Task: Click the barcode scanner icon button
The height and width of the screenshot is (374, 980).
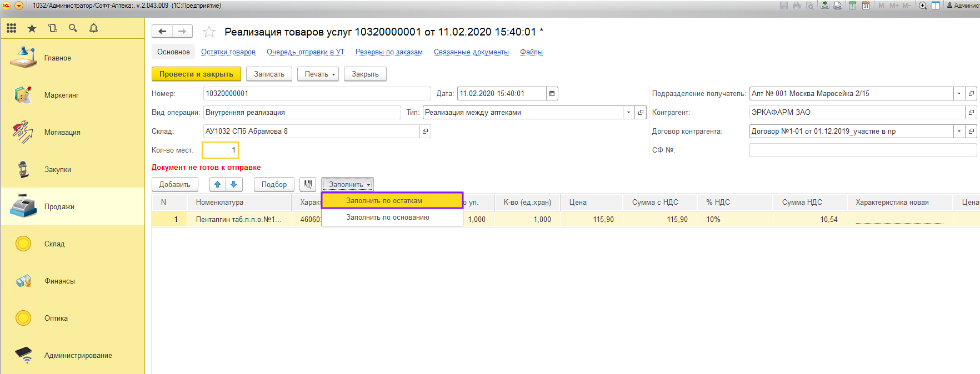Action: click(308, 184)
